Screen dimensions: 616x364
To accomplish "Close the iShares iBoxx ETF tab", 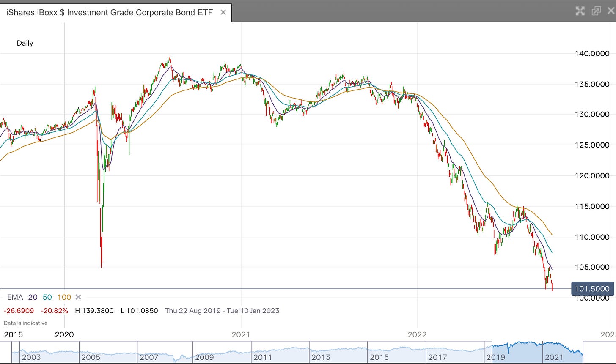I will click(x=223, y=12).
